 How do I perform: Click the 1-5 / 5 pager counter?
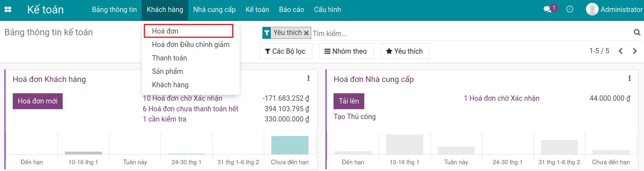tap(599, 51)
